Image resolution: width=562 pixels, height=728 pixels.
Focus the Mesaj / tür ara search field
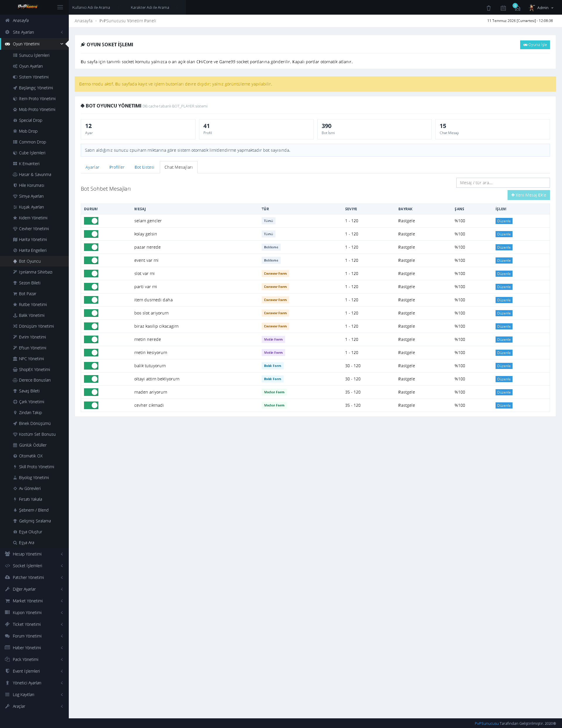coord(503,183)
